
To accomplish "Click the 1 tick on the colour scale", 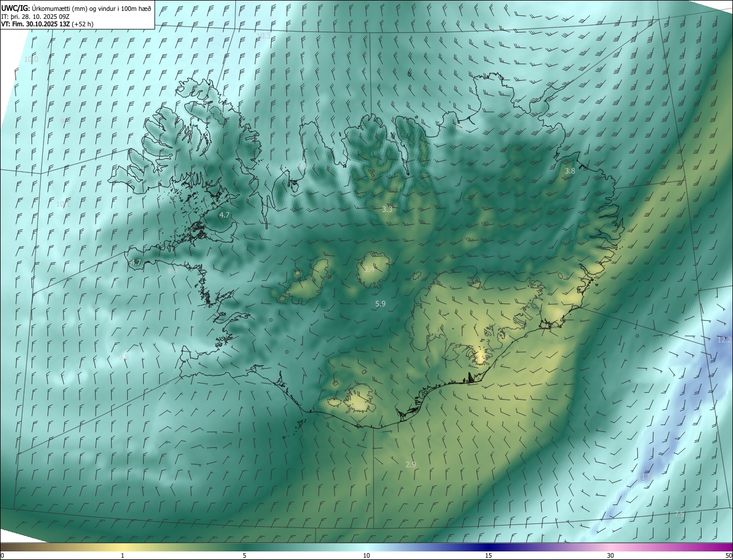I will [x=123, y=555].
